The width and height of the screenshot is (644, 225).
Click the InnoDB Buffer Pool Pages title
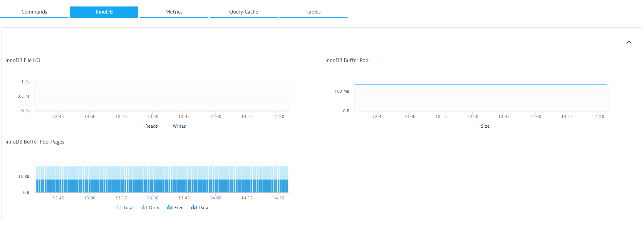[x=35, y=142]
